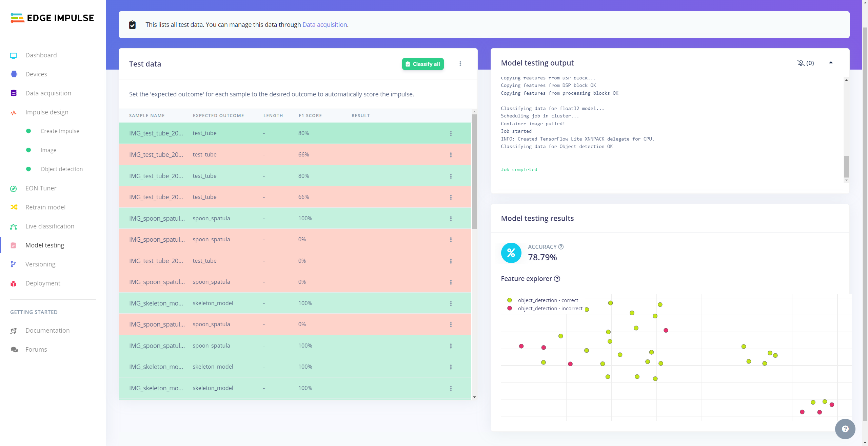
Task: Toggle mute on Model testing output notifications
Action: tap(801, 62)
